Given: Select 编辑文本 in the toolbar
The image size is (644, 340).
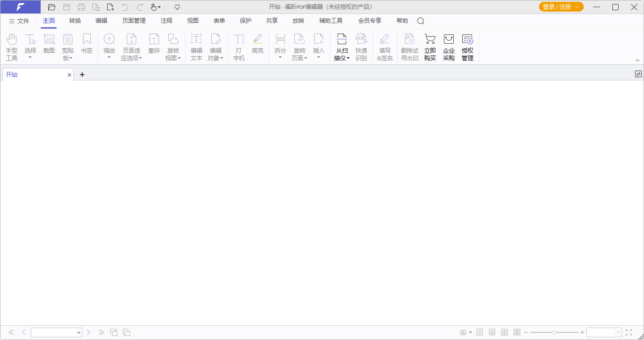Looking at the screenshot, I should click(x=196, y=46).
